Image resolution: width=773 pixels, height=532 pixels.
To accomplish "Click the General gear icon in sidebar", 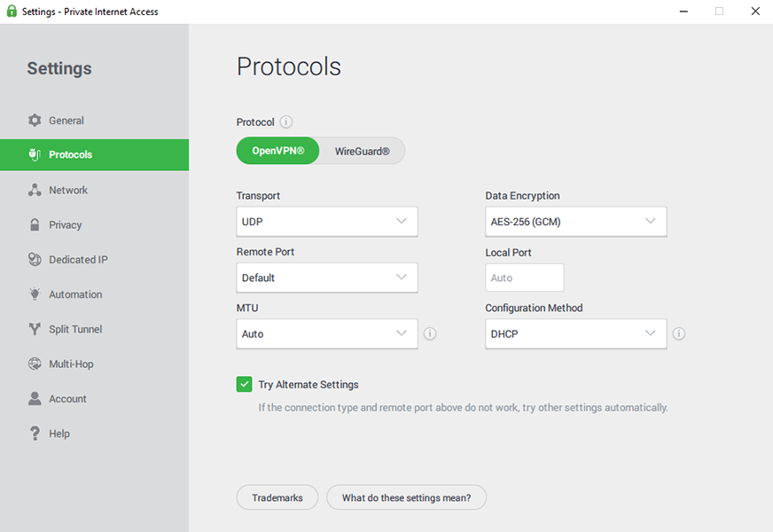I will 35,121.
